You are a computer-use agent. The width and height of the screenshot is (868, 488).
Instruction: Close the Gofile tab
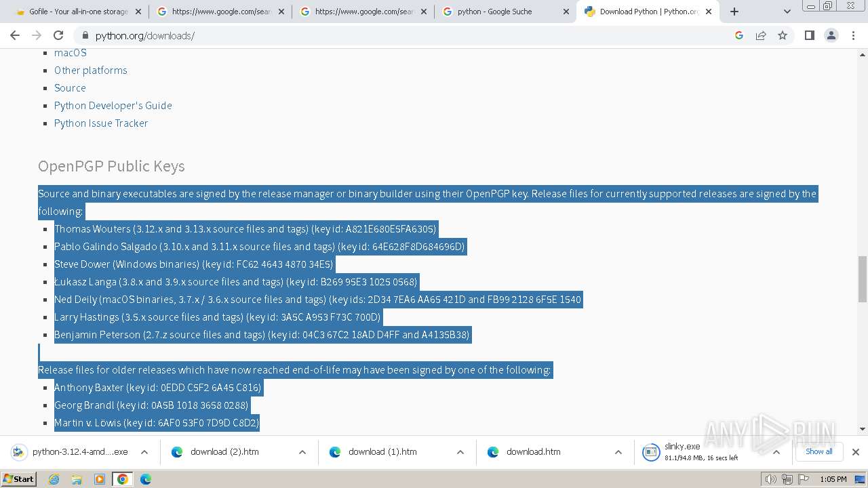(x=138, y=12)
